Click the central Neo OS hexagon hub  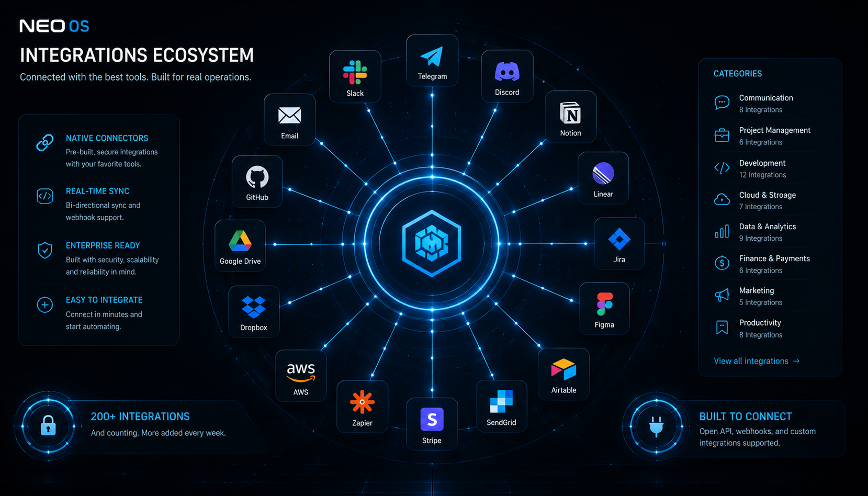(432, 243)
